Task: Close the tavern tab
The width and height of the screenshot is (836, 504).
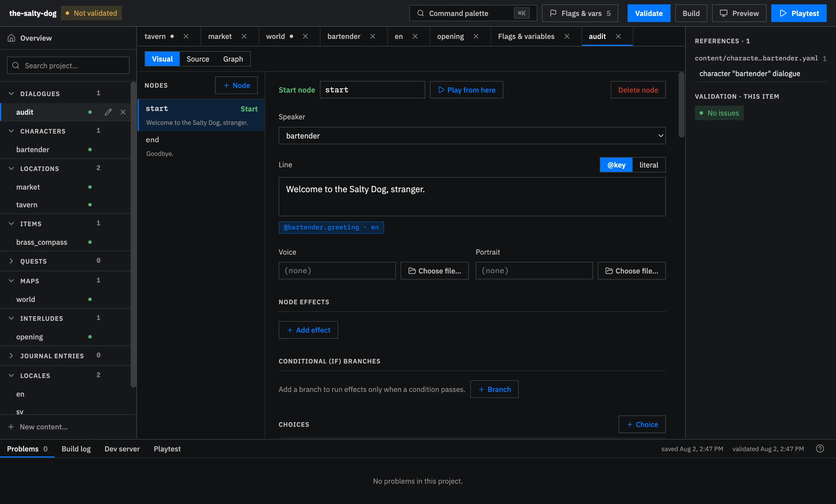Action: tap(186, 36)
